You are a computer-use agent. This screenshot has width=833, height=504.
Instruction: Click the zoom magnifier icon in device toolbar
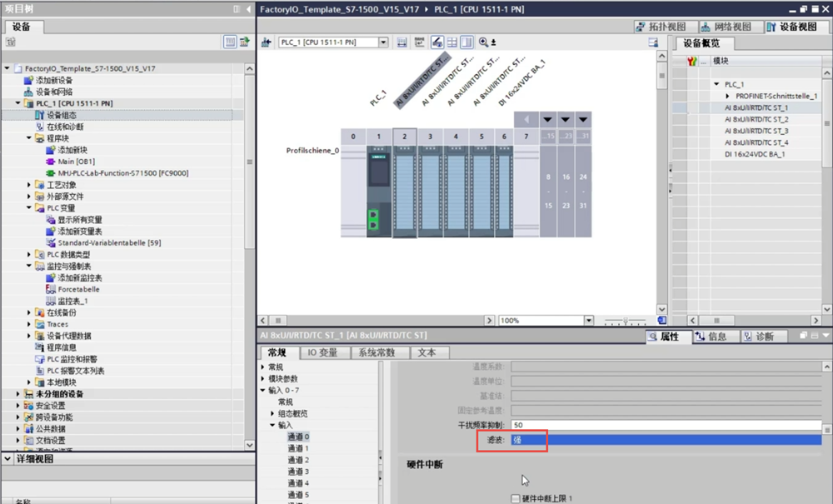point(483,42)
